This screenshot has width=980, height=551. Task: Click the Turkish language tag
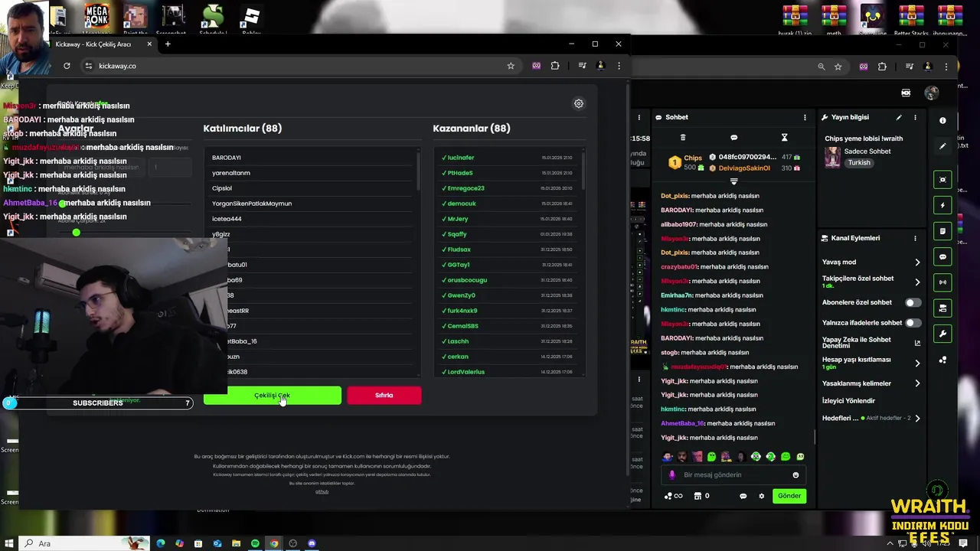(859, 163)
